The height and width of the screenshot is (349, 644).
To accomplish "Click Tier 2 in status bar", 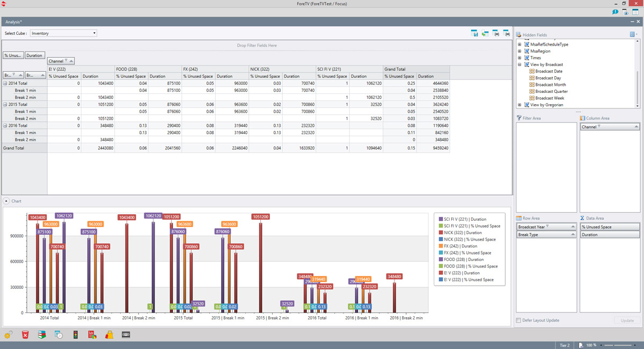I will pyautogui.click(x=565, y=345).
